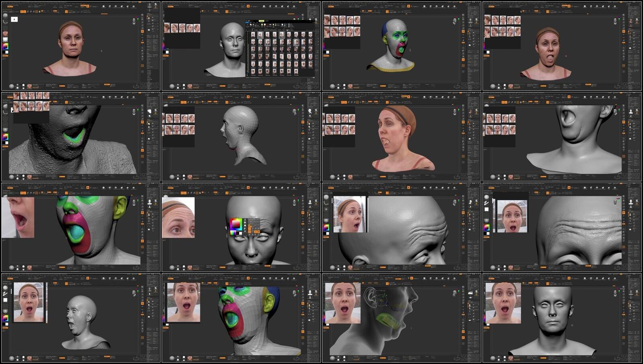Click top-left thumbnail in file browser grid
Image resolution: width=643 pixels, height=364 pixels.
point(253,35)
